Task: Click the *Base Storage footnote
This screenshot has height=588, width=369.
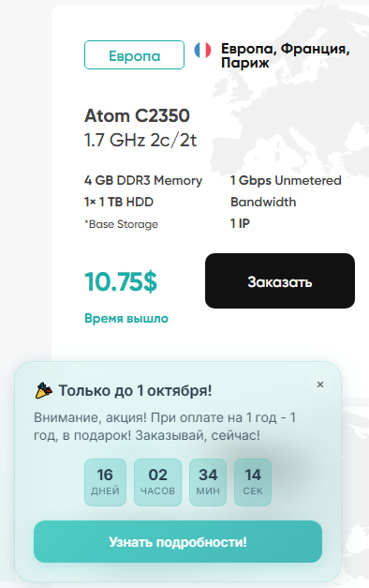Action: (121, 224)
